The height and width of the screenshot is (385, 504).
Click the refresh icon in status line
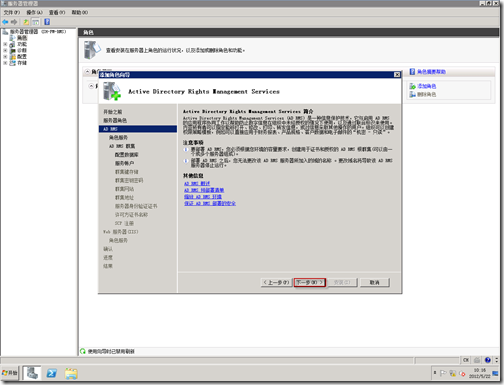(83, 351)
